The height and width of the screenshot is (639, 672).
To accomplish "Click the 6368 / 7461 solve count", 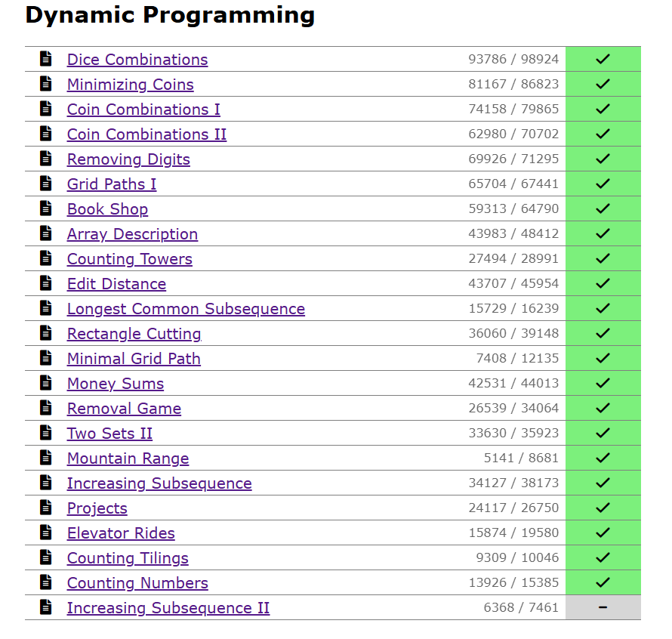I will click(x=521, y=607).
